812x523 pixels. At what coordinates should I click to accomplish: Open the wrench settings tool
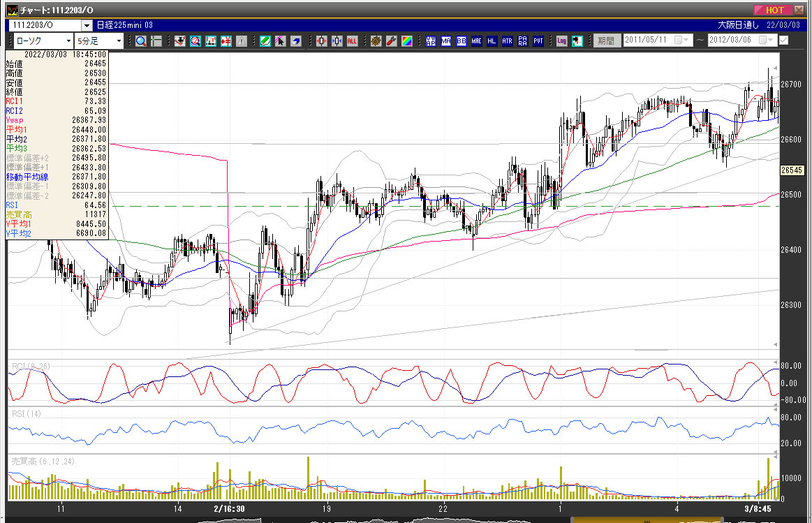click(x=391, y=41)
